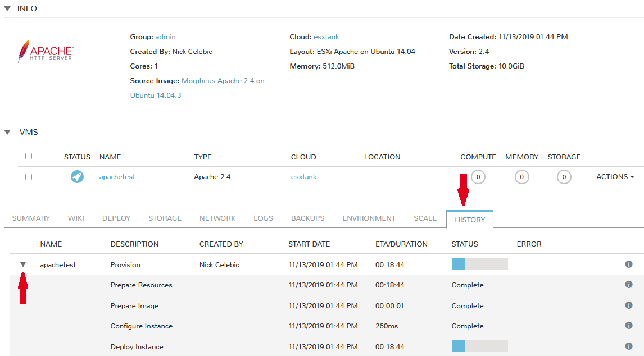Collapse the apachetest Provision history row
This screenshot has height=356, width=644.
click(x=23, y=264)
